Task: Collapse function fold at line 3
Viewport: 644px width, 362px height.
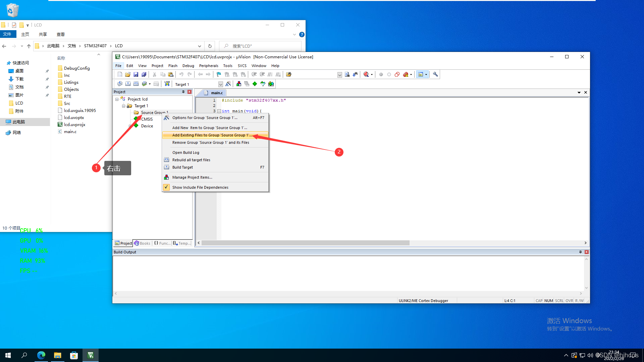Action: tap(219, 111)
